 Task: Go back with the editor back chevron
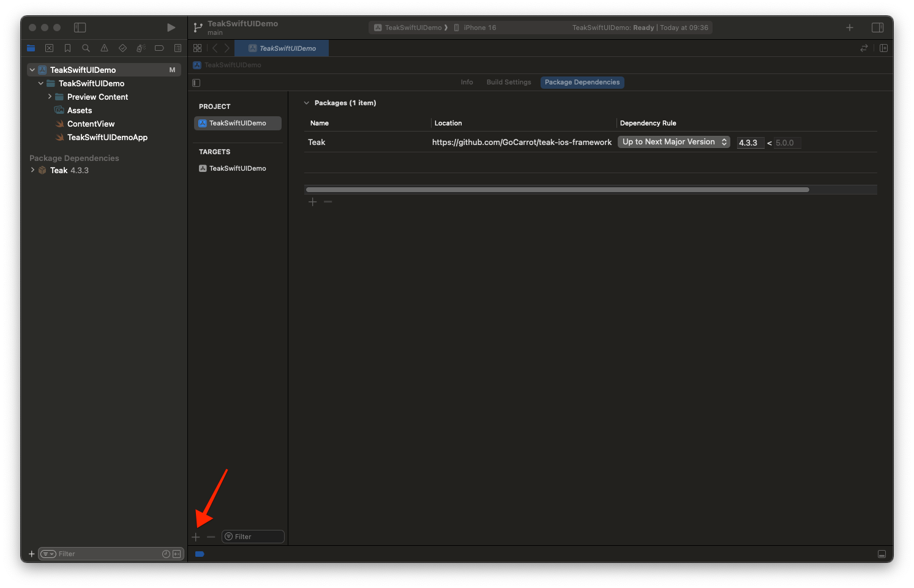(215, 48)
